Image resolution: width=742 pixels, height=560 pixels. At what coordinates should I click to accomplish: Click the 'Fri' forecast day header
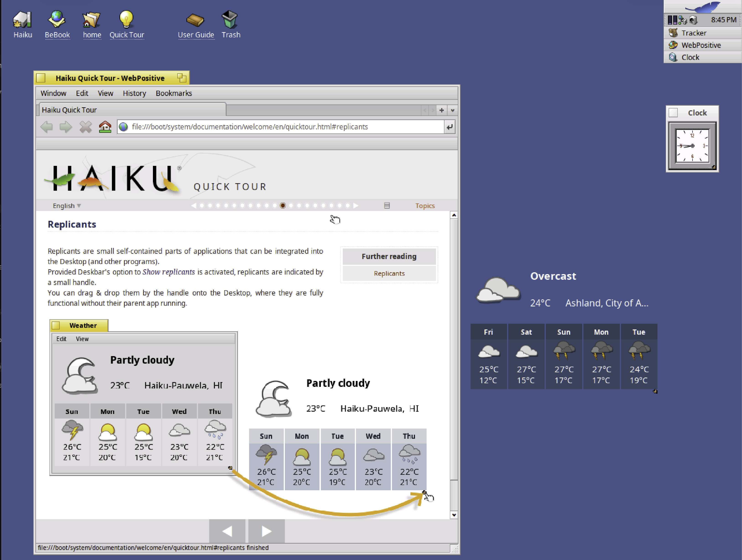pyautogui.click(x=488, y=332)
